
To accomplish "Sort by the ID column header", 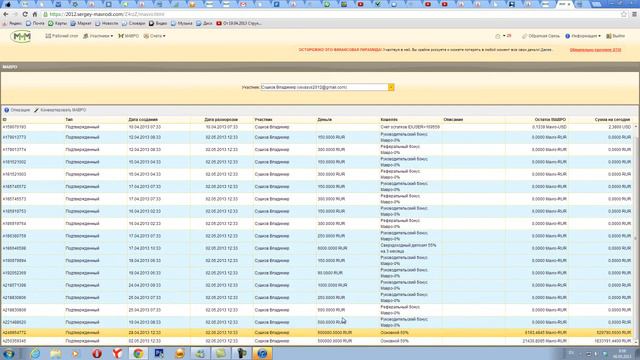I will [4, 120].
